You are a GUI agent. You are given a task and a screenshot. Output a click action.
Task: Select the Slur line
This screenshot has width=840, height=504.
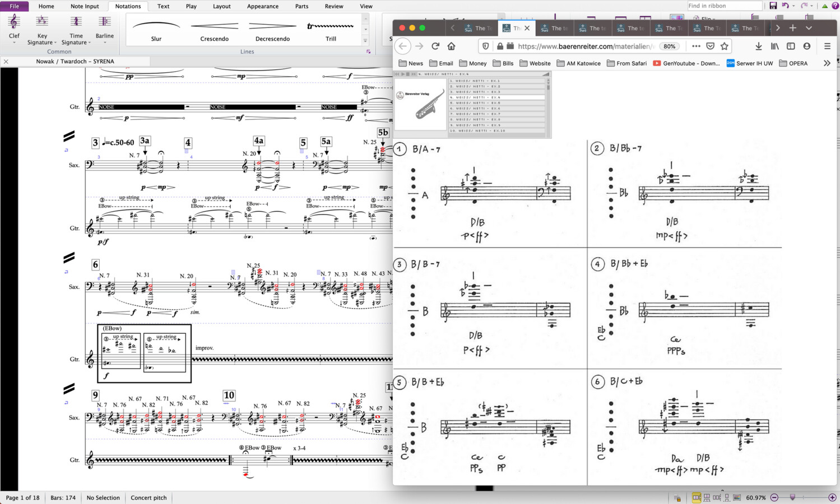tap(156, 30)
